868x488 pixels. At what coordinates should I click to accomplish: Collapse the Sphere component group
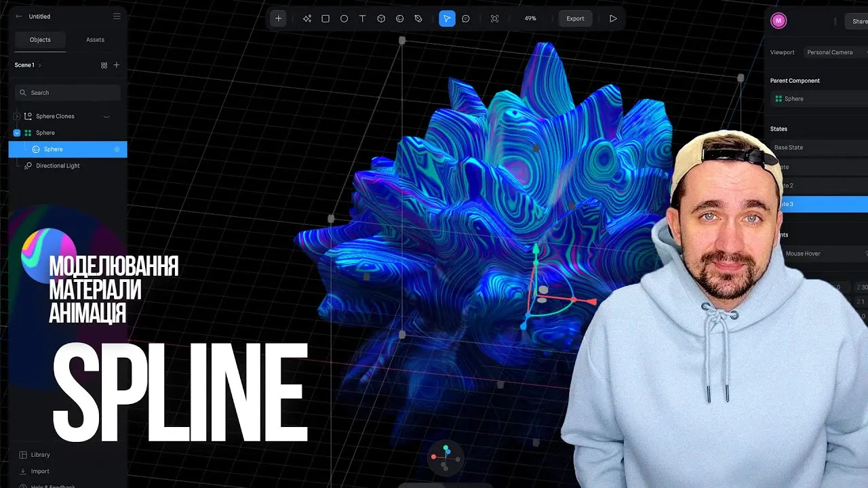coord(17,133)
